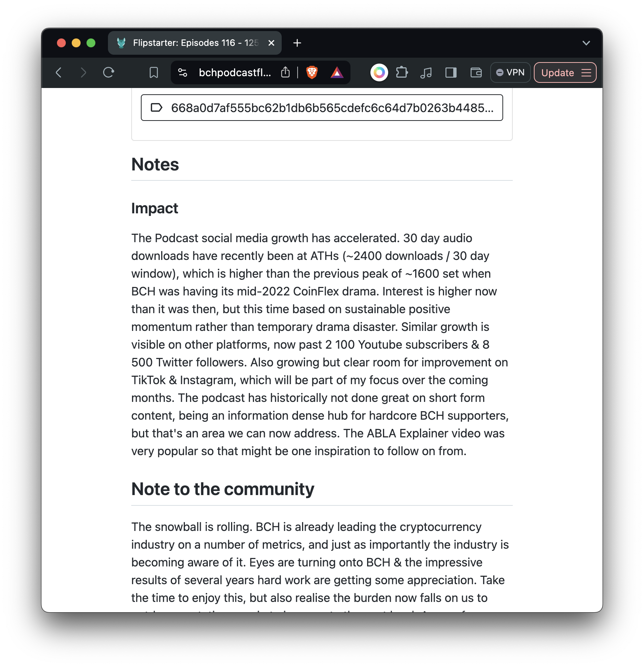This screenshot has width=644, height=667.
Task: Click the bchpodcastfl... address bar URL
Action: coord(235,72)
